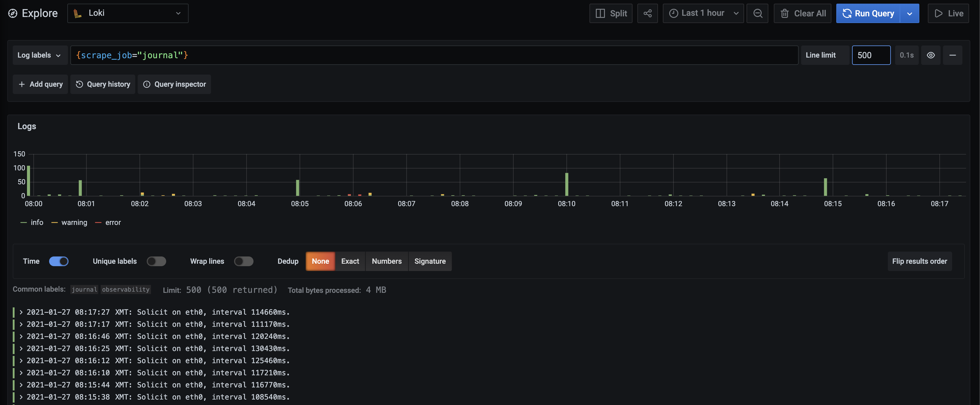Click the Explore compass icon
The height and width of the screenshot is (405, 980).
pos(12,13)
